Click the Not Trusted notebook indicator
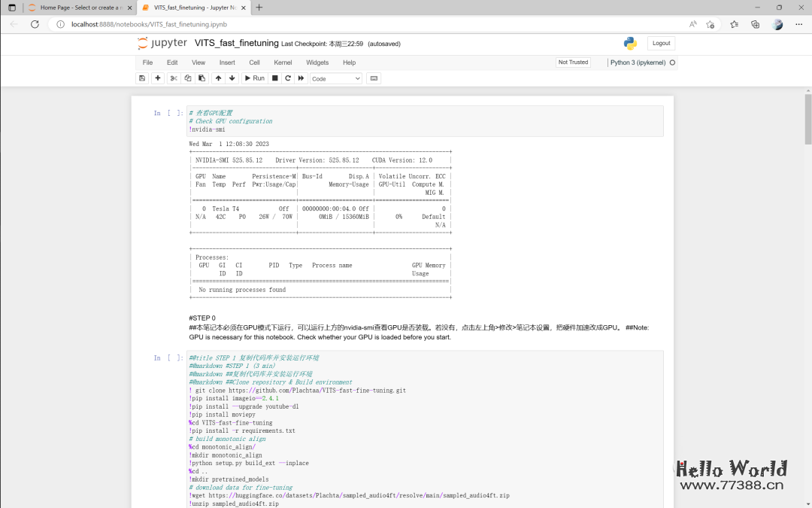Image resolution: width=812 pixels, height=508 pixels. (x=573, y=62)
